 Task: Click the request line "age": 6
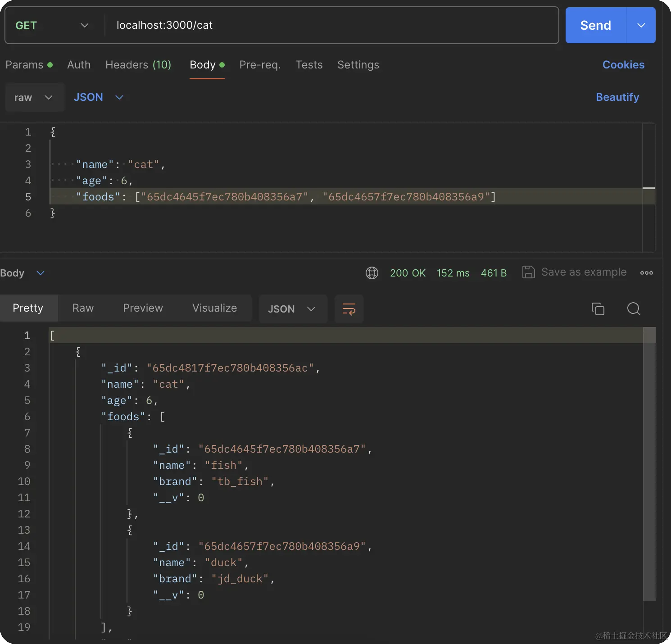pos(104,181)
